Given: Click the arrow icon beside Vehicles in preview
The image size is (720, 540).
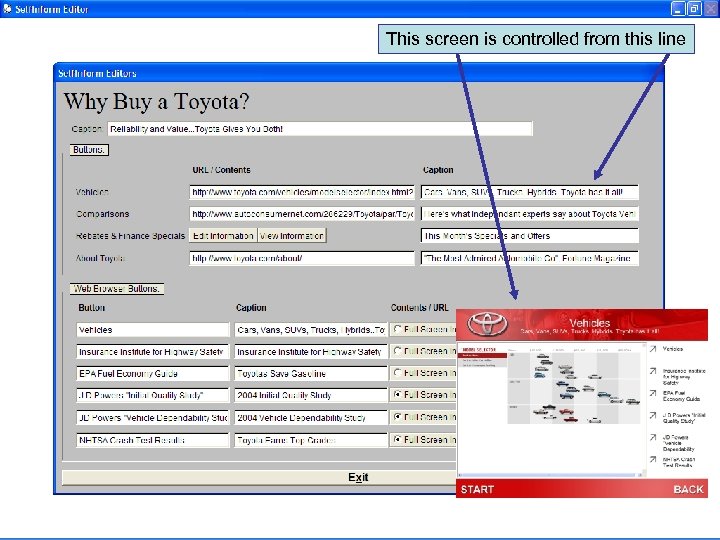Looking at the screenshot, I should pyautogui.click(x=653, y=349).
